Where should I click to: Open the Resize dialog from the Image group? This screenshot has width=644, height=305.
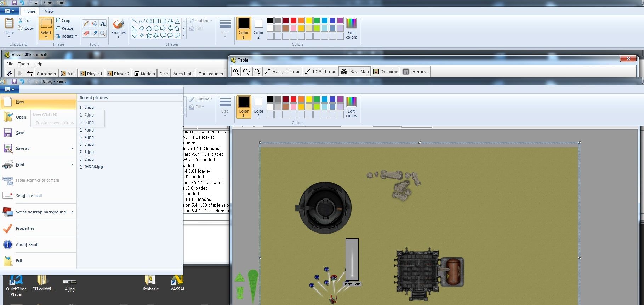tap(64, 28)
